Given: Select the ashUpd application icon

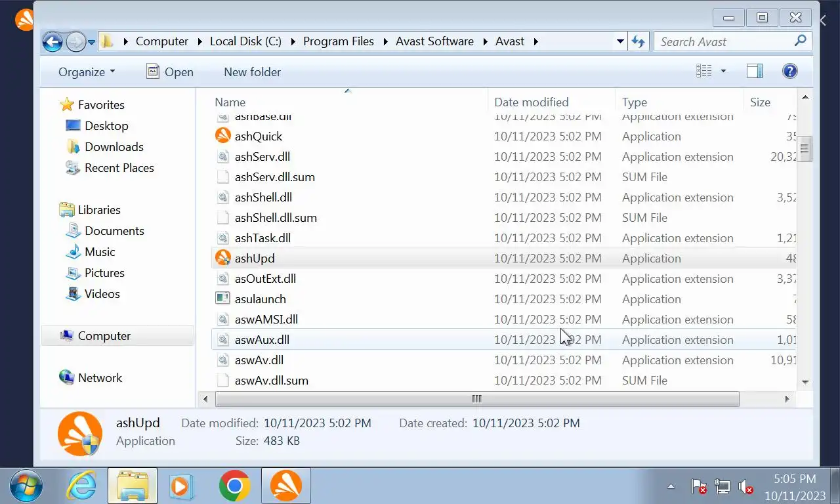Looking at the screenshot, I should pyautogui.click(x=223, y=258).
